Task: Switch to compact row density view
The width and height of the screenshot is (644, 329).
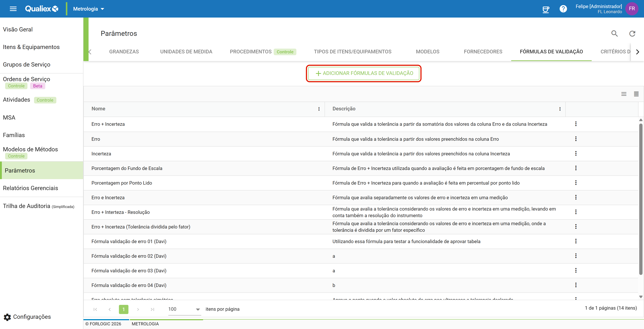Action: [x=636, y=94]
